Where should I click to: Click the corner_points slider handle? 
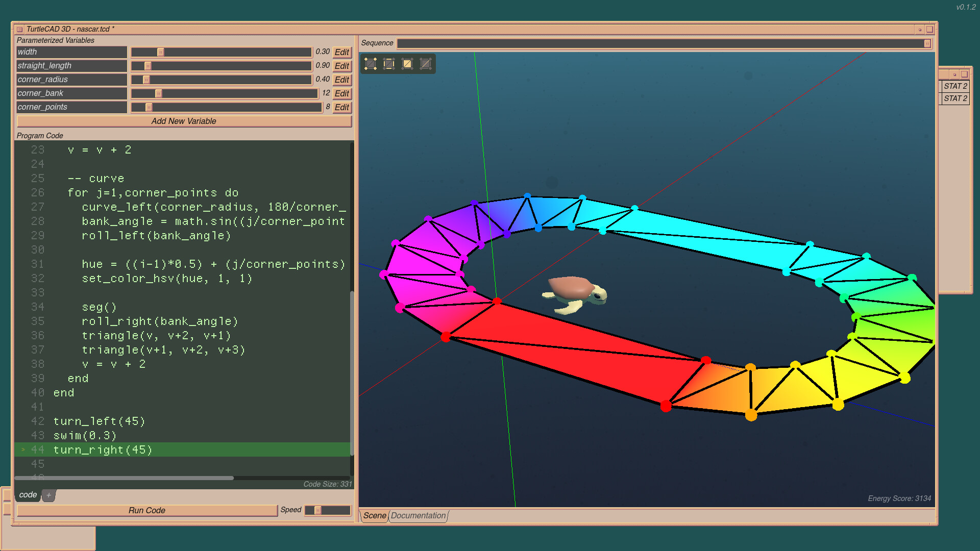pyautogui.click(x=149, y=107)
